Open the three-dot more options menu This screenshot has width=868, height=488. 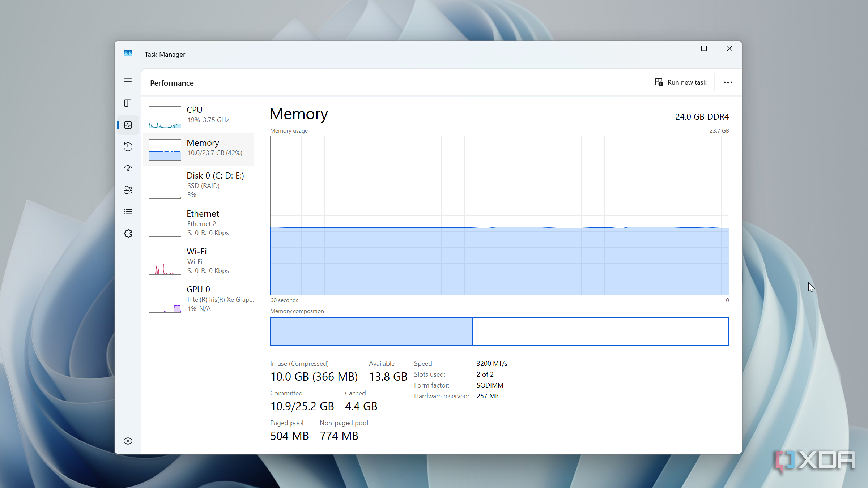pos(728,82)
